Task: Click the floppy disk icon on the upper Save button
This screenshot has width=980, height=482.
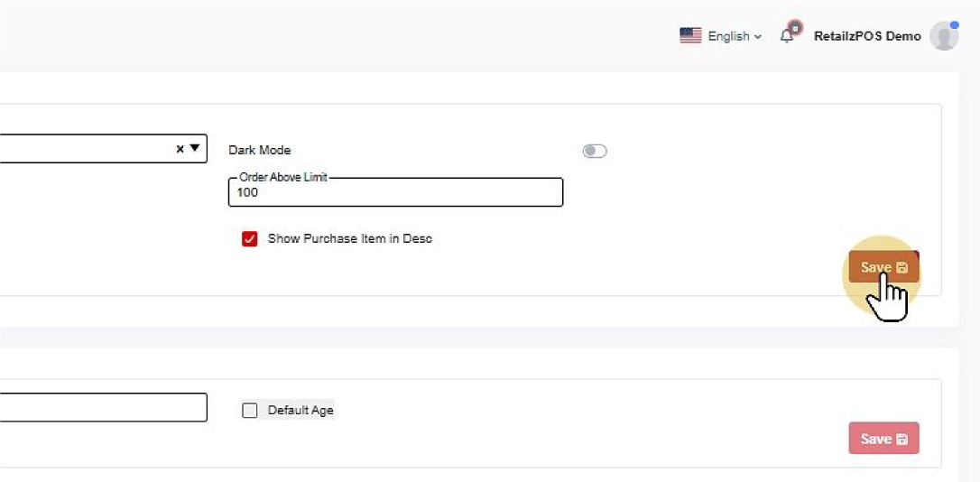Action: 901,268
